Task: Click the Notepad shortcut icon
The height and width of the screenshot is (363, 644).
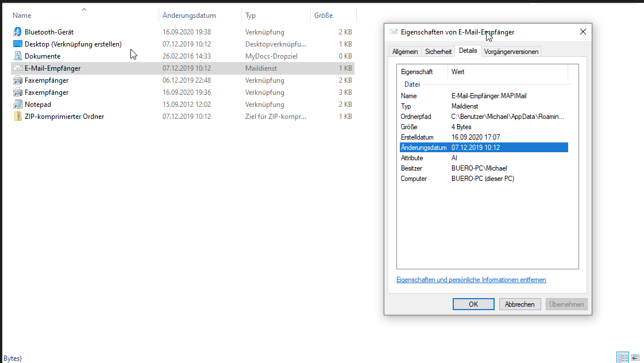Action: pyautogui.click(x=17, y=105)
